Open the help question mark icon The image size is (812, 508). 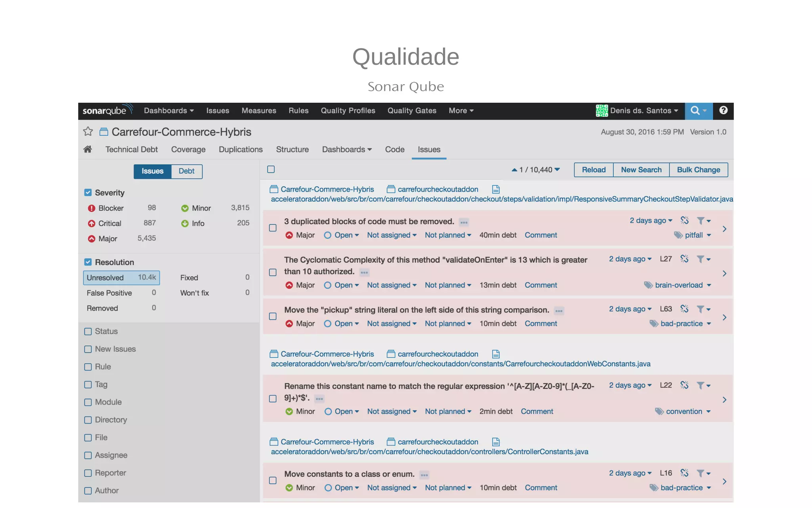point(723,110)
